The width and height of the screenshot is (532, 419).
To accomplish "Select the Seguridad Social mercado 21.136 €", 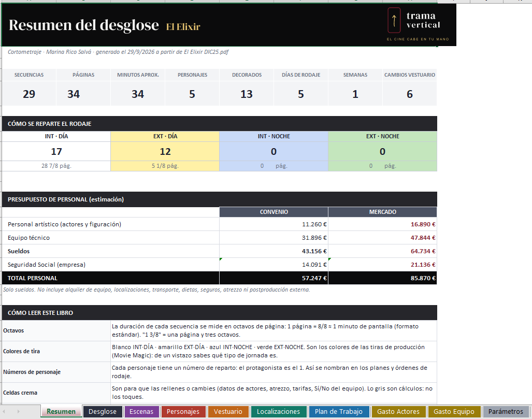I will (x=382, y=265).
